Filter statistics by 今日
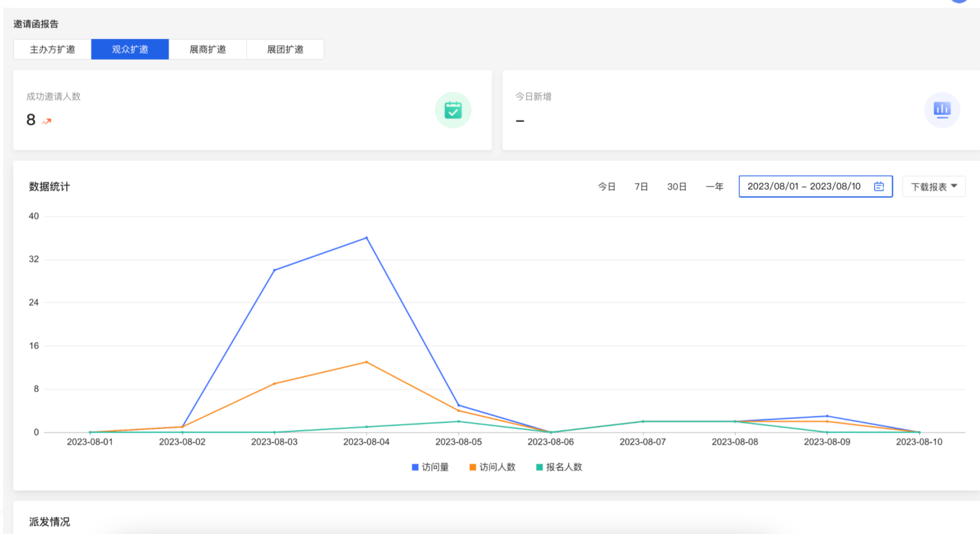Screen dimensions: 980x534 pos(607,187)
